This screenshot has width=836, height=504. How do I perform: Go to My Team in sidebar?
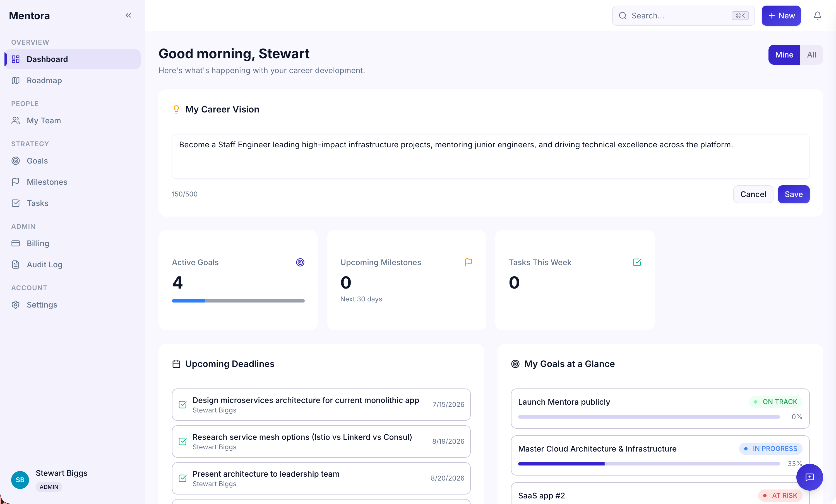coord(73,121)
